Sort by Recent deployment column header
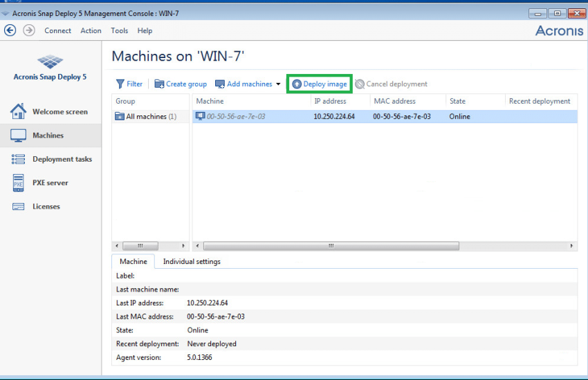The image size is (588, 380). tap(541, 101)
